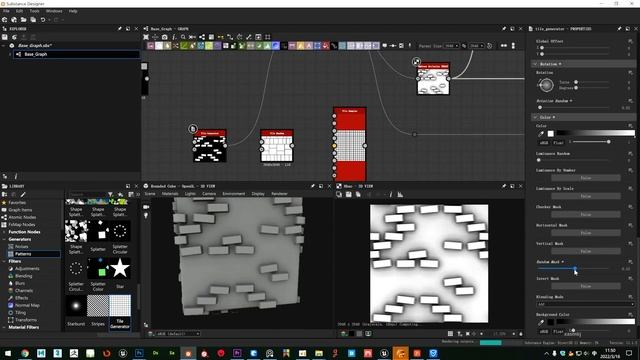This screenshot has width=640, height=360.
Task: Click the Library search field
Action: click(x=87, y=195)
